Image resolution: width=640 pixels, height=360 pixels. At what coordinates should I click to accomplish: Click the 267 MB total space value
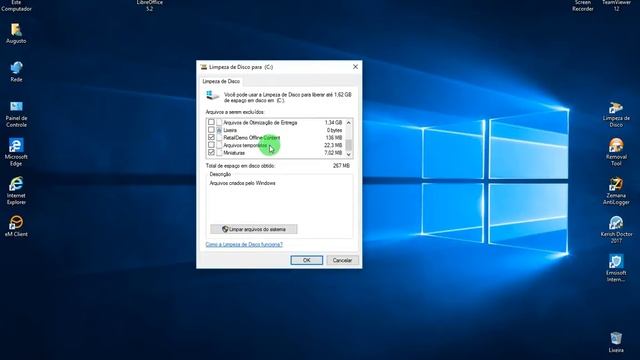pos(341,166)
